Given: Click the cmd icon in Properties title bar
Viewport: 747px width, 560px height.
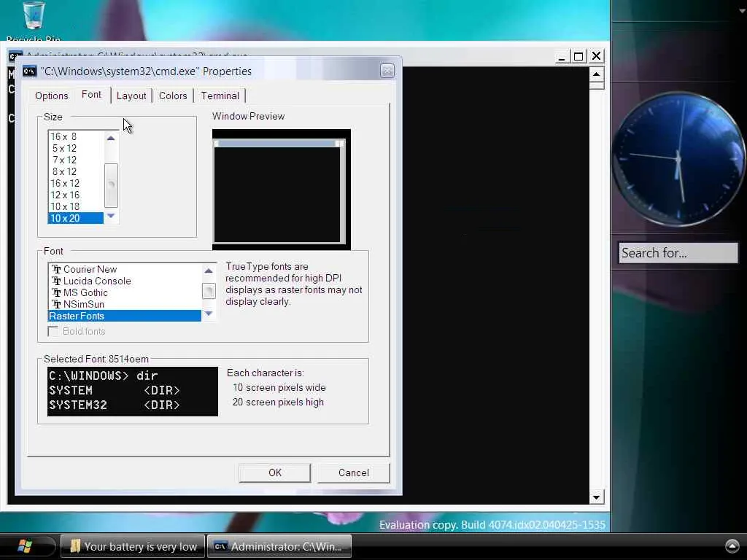Looking at the screenshot, I should tap(29, 71).
